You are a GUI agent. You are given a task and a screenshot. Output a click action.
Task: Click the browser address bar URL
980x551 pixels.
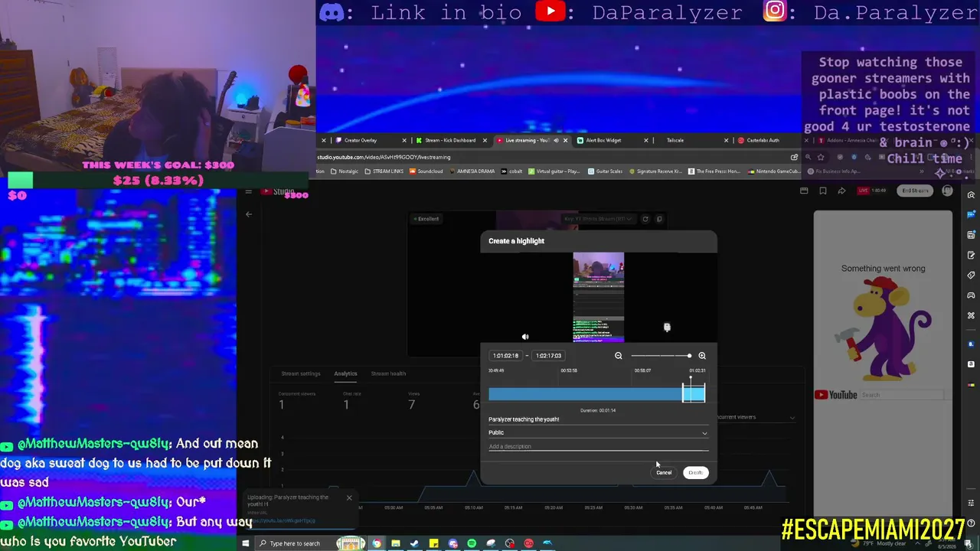384,157
